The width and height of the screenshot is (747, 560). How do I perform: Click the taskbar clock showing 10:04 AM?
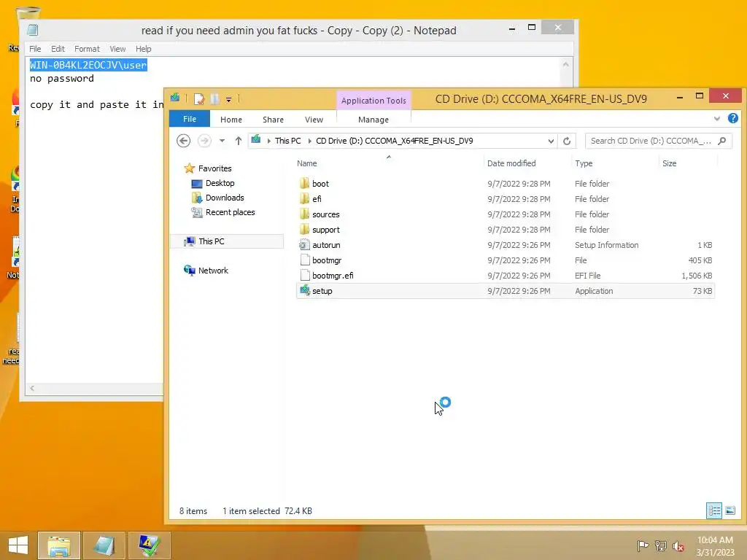point(715,546)
